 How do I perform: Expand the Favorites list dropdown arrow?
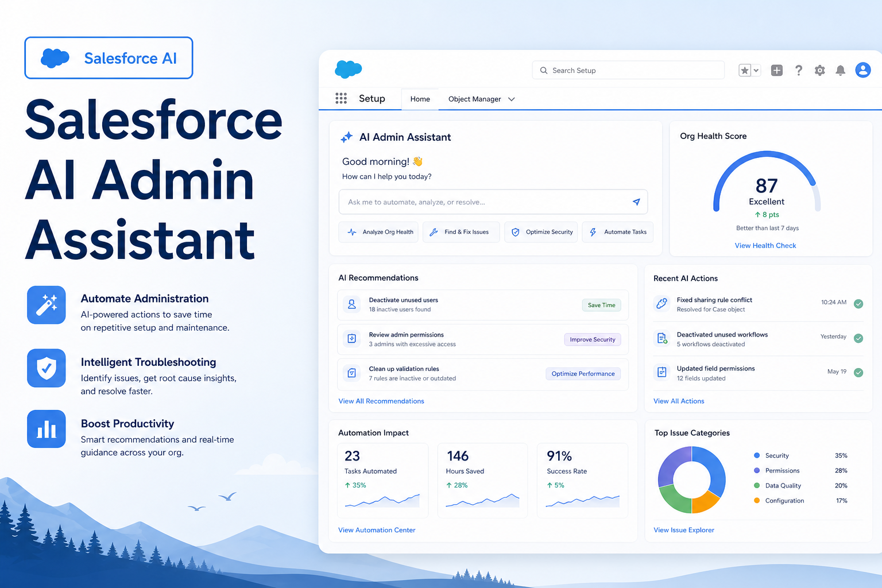point(756,71)
